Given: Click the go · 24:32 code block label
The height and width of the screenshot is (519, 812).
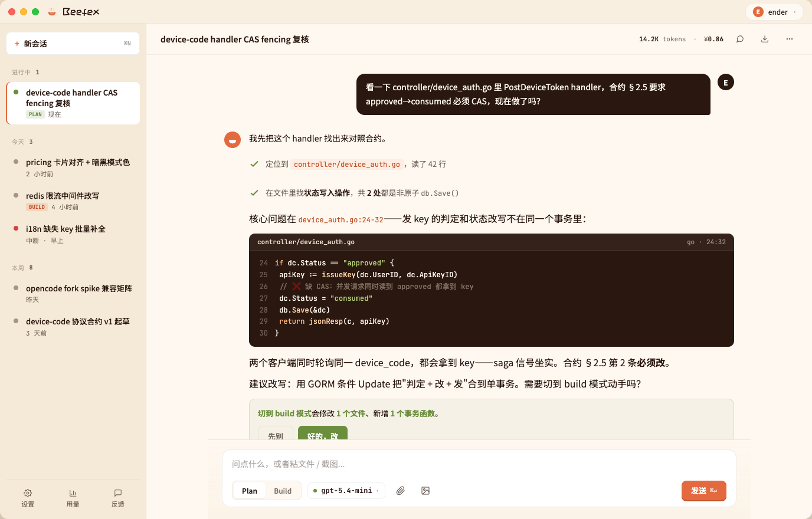Looking at the screenshot, I should 706,242.
